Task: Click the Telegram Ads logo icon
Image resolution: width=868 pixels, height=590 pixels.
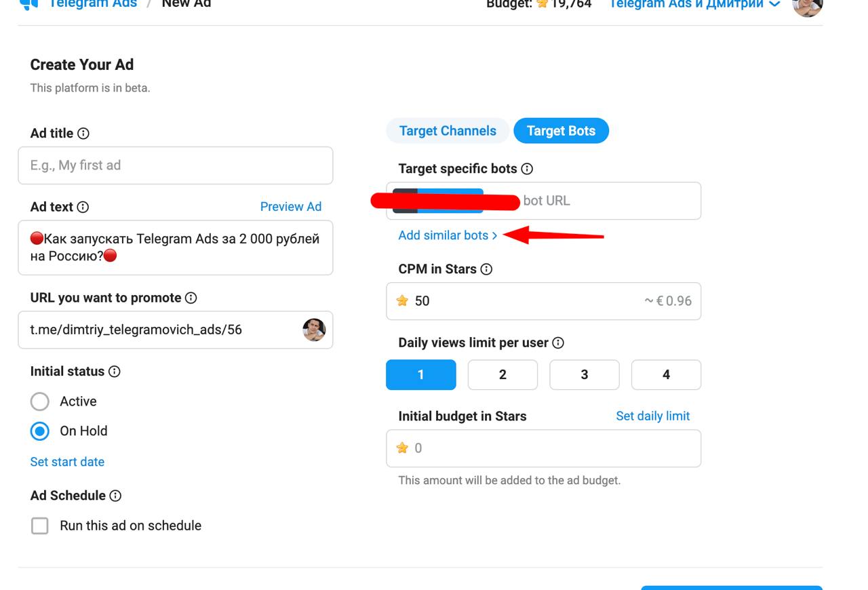Action: tap(28, 5)
